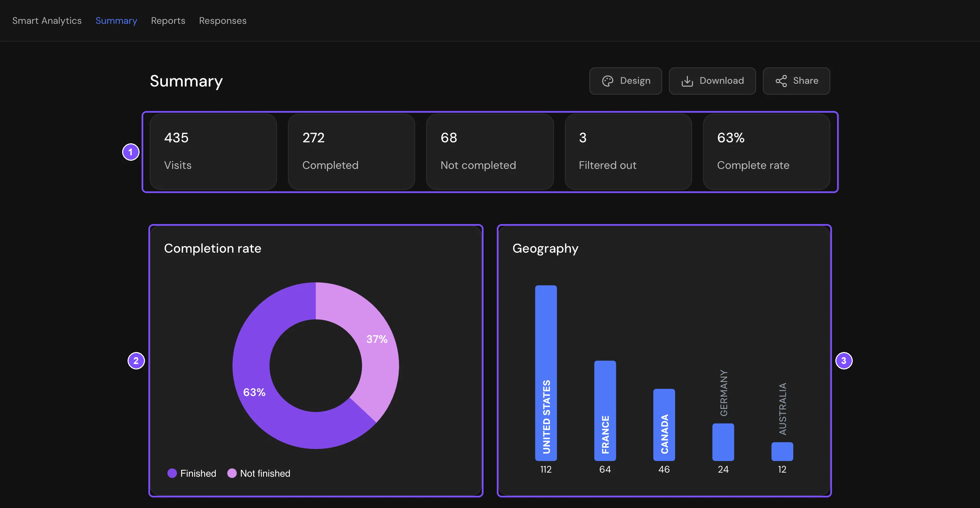980x508 pixels.
Task: Click the value 112 under United States
Action: click(545, 469)
